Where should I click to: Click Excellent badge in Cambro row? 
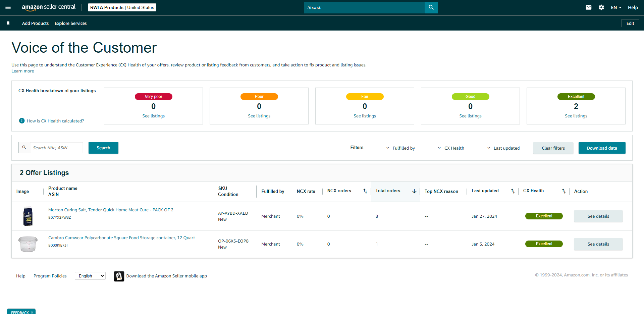pos(544,244)
